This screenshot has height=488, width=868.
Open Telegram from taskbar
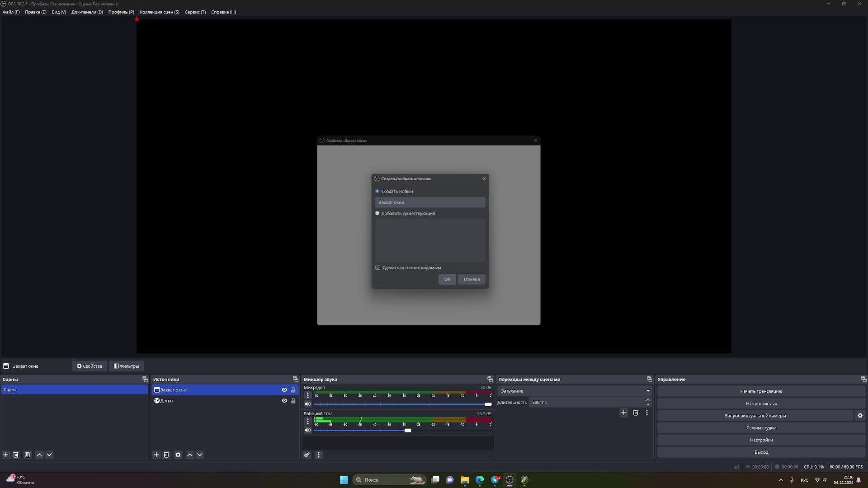point(495,480)
